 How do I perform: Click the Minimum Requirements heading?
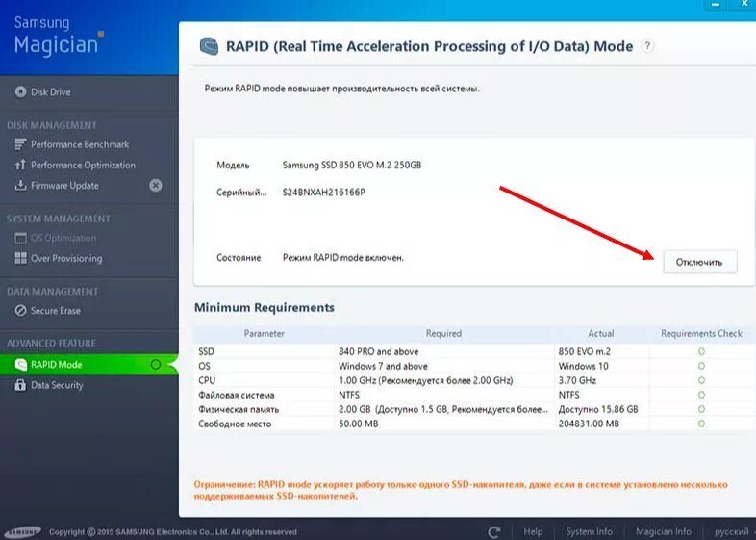[x=265, y=307]
